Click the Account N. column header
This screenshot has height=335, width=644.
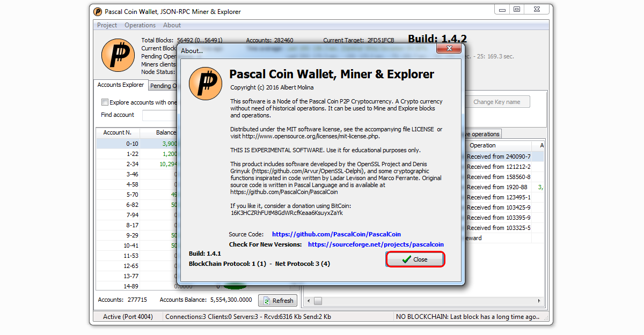click(x=118, y=132)
